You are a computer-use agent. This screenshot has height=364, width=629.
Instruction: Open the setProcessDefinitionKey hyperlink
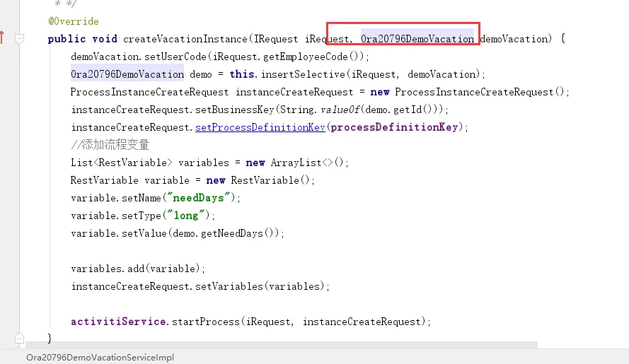click(260, 127)
